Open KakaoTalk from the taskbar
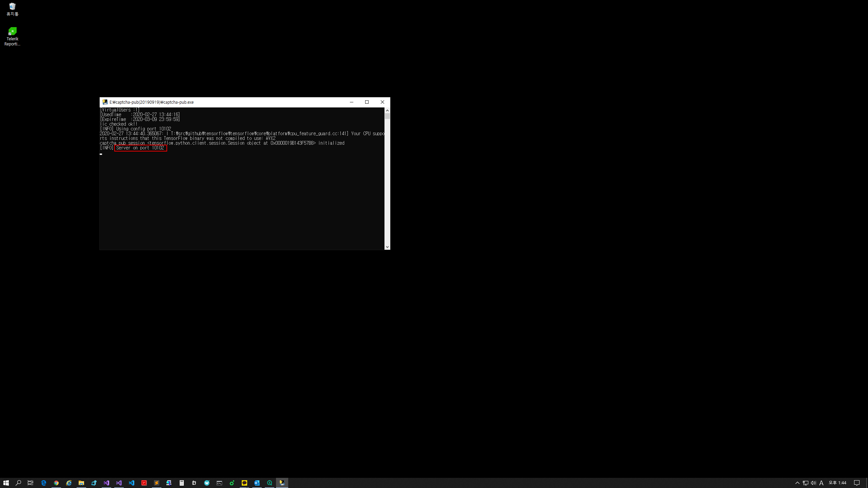This screenshot has height=488, width=868. coord(244,483)
